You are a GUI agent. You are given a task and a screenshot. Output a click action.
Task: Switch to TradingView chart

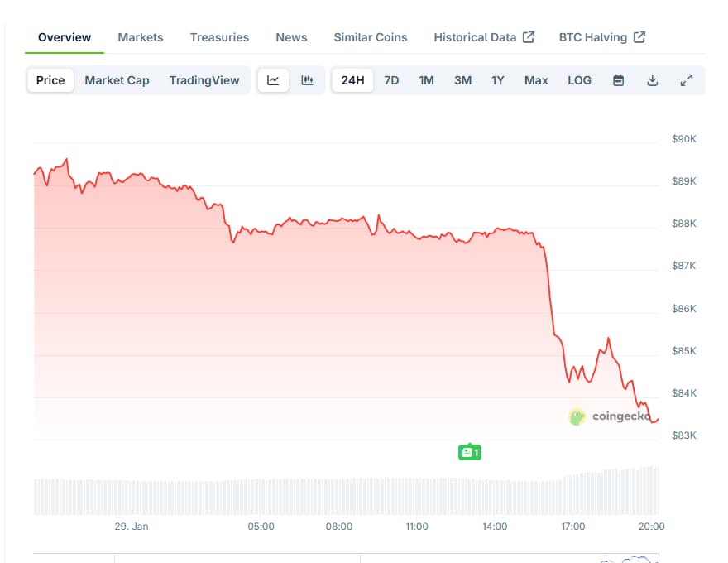click(204, 80)
